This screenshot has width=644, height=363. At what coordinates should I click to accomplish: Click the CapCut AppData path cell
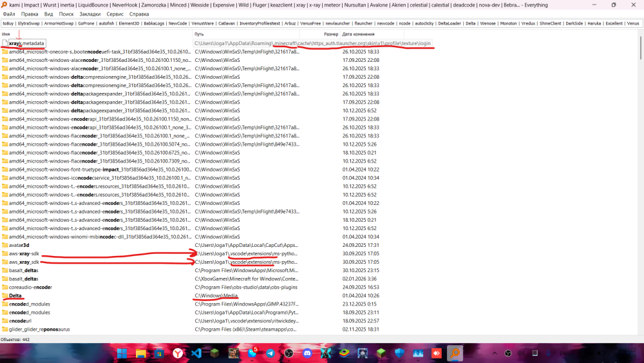click(247, 245)
